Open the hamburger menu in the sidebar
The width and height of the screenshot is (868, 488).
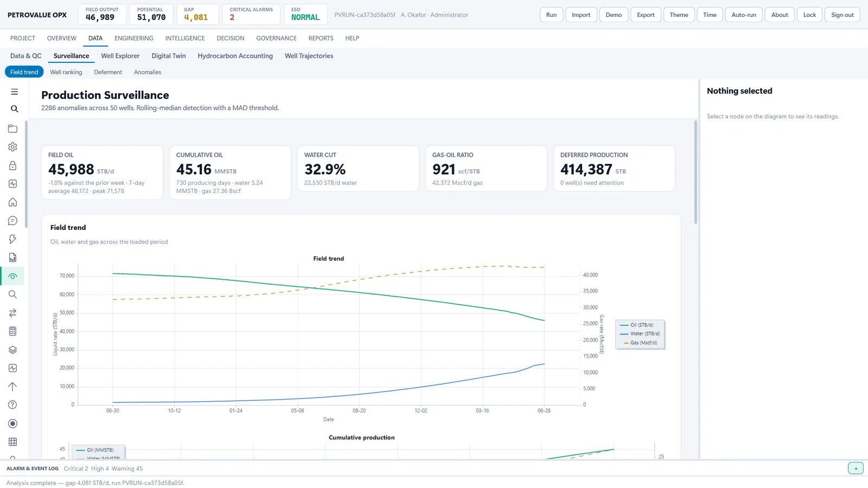tap(15, 92)
